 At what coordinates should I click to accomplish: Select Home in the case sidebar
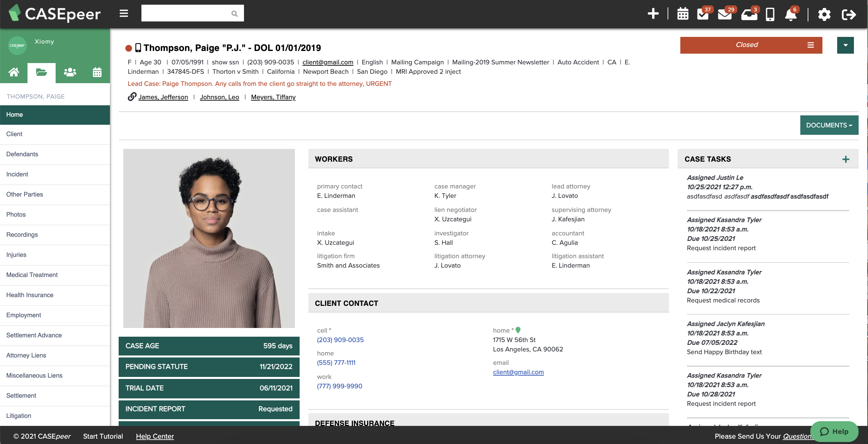[55, 115]
